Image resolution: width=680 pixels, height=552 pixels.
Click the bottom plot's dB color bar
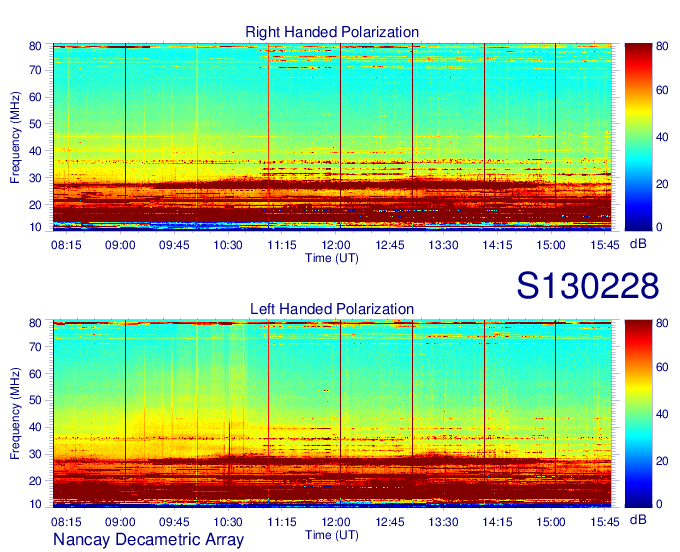point(638,414)
